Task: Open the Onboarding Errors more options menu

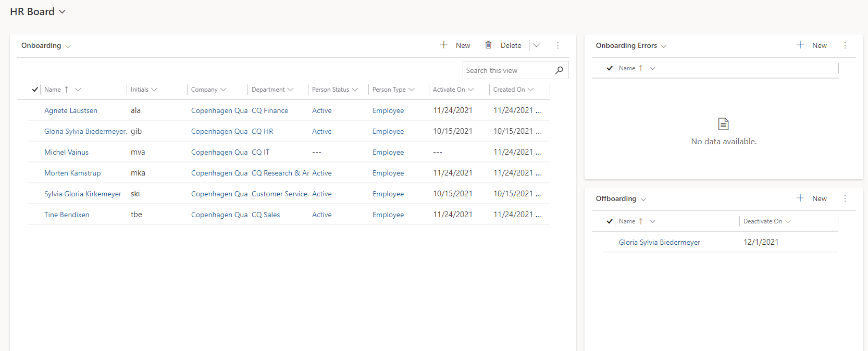Action: click(x=845, y=45)
